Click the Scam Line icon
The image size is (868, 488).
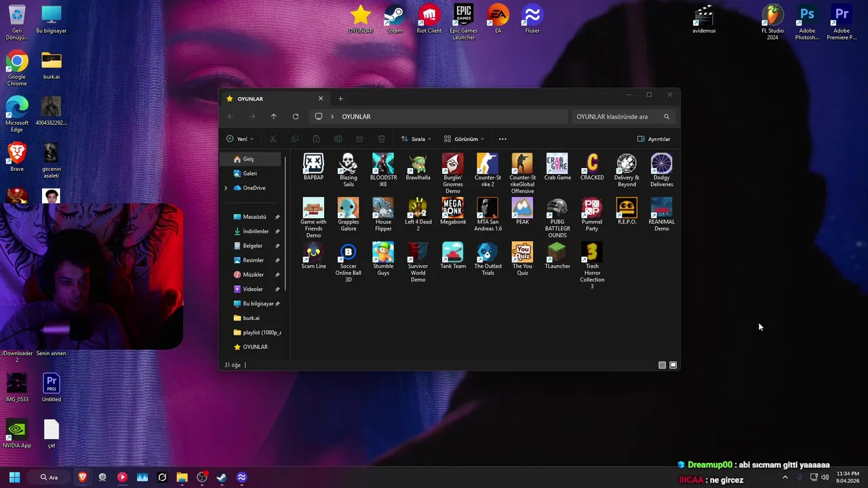tap(313, 255)
